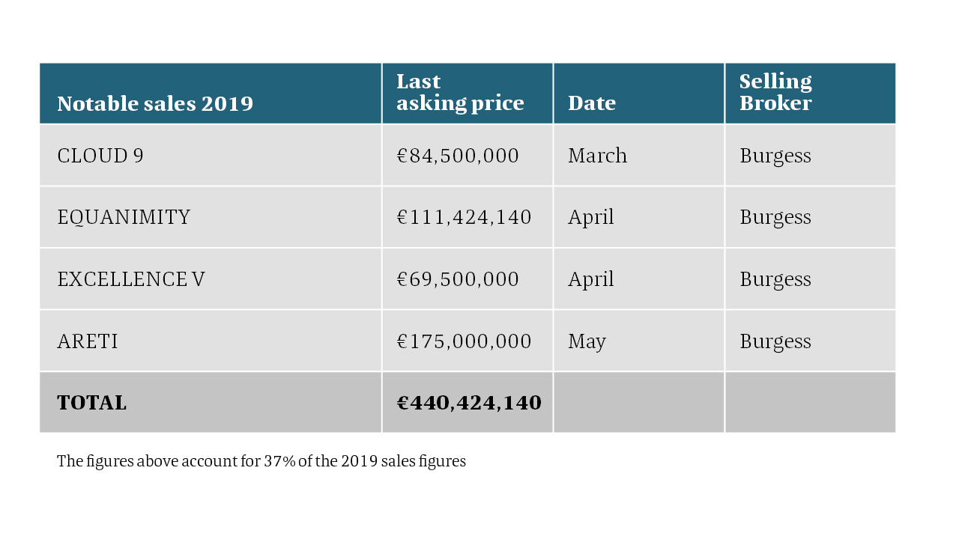Select Burgess broker cell for CLOUD 9
Image resolution: width=965 pixels, height=560 pixels.
coord(811,156)
